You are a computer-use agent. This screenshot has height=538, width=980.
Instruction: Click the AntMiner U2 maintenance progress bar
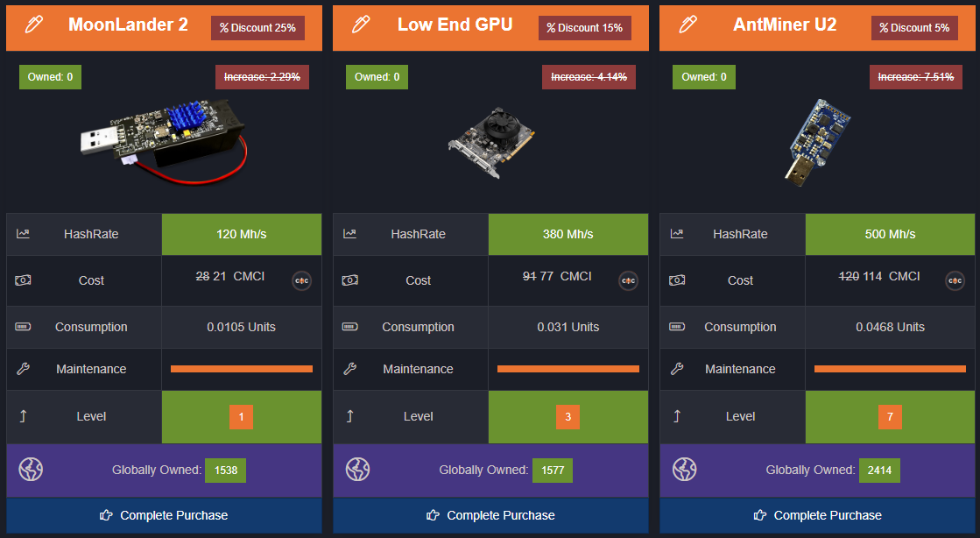[890, 369]
